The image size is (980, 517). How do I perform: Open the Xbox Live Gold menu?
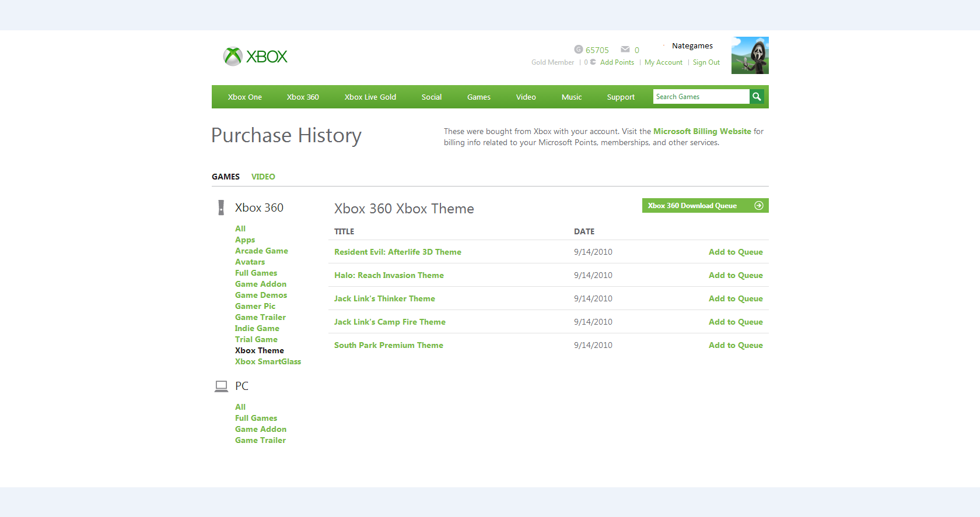pyautogui.click(x=370, y=97)
